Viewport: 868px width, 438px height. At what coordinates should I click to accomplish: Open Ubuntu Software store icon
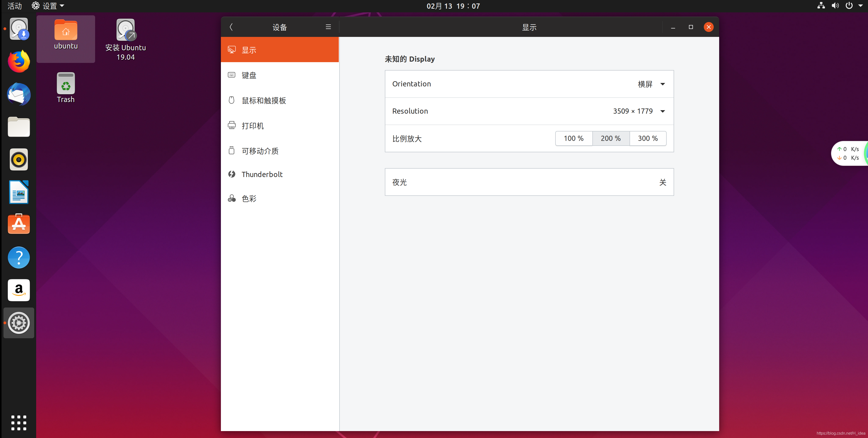click(x=19, y=224)
